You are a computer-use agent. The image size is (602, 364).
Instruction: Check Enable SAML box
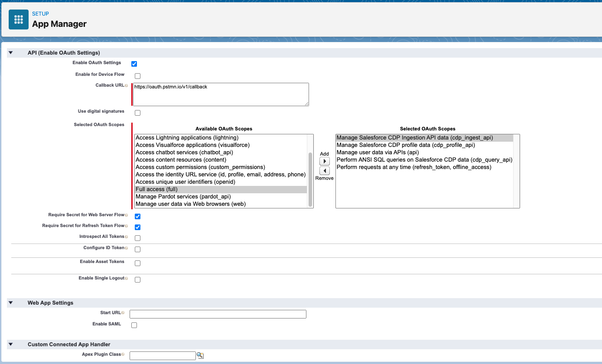pyautogui.click(x=134, y=325)
